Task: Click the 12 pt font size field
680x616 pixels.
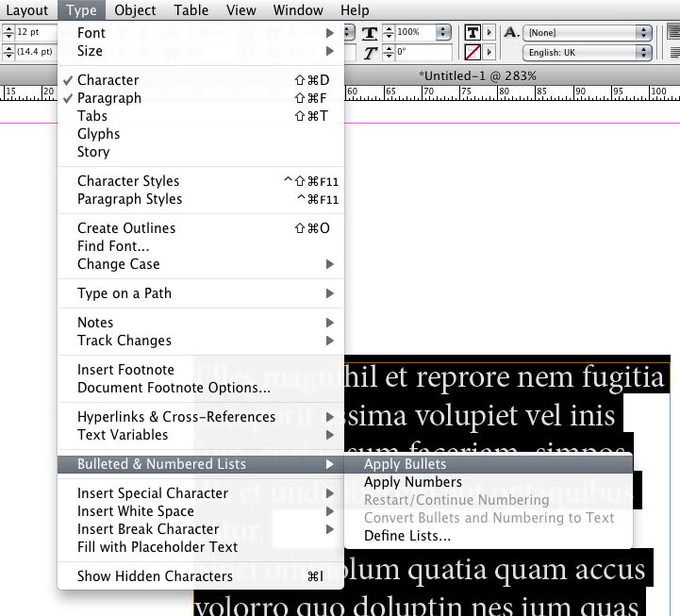Action: coord(36,32)
